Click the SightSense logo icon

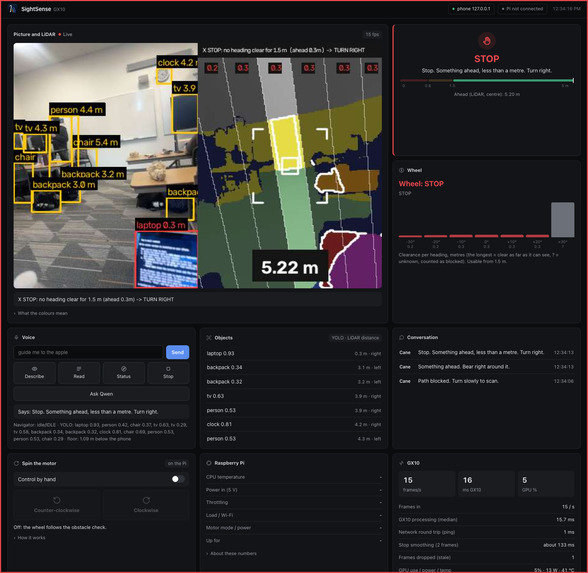pos(13,9)
